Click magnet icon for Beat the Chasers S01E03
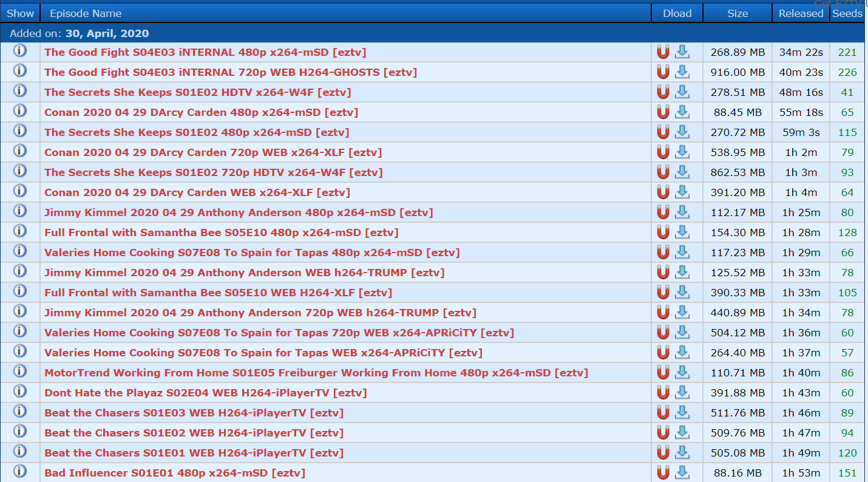Screen dimensions: 868x482 coord(663,413)
